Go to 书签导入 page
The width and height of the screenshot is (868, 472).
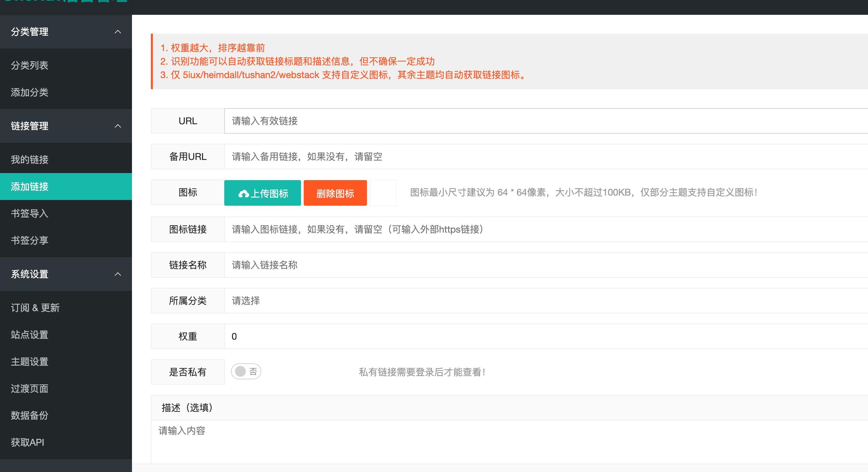point(29,213)
